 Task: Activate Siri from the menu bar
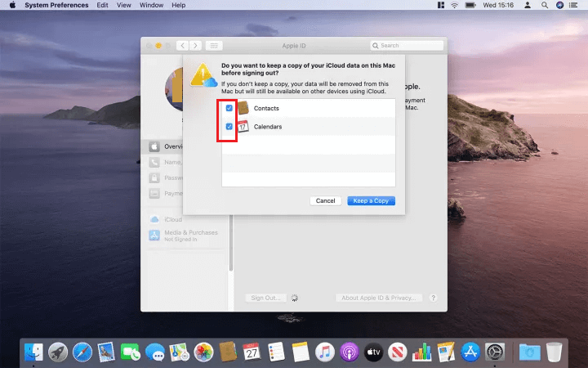click(559, 5)
